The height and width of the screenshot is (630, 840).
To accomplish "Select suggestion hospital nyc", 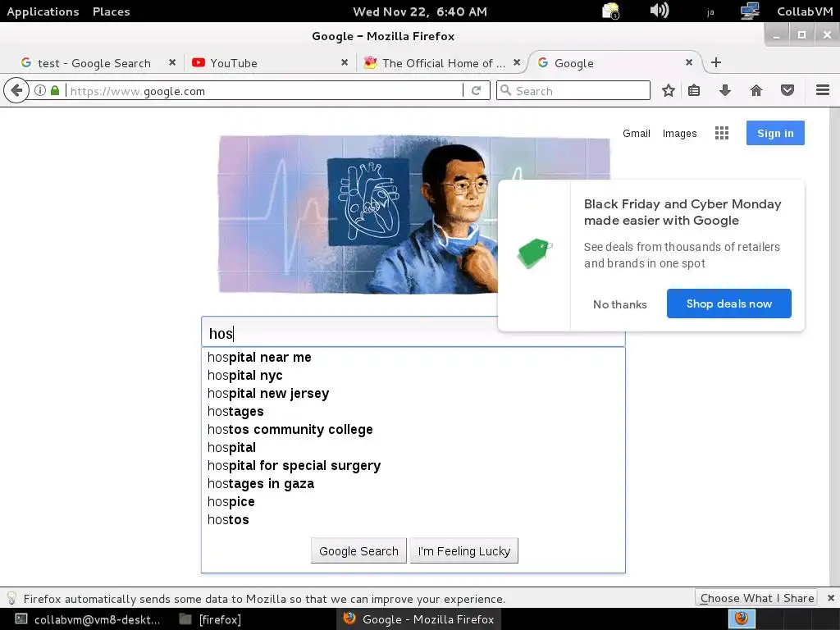I will pos(413,376).
